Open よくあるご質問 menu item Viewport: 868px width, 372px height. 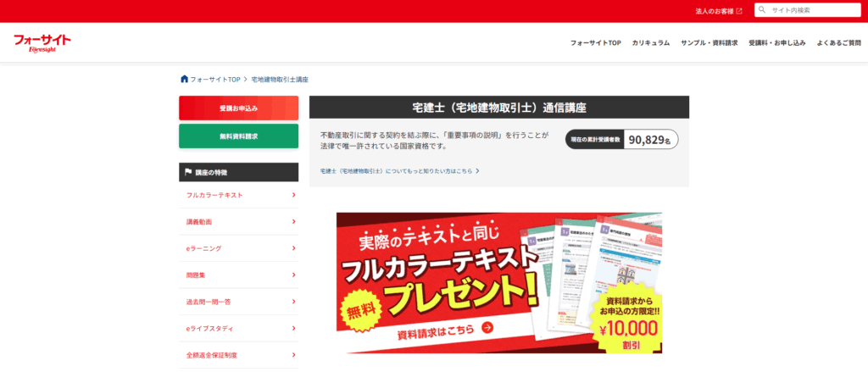(838, 42)
